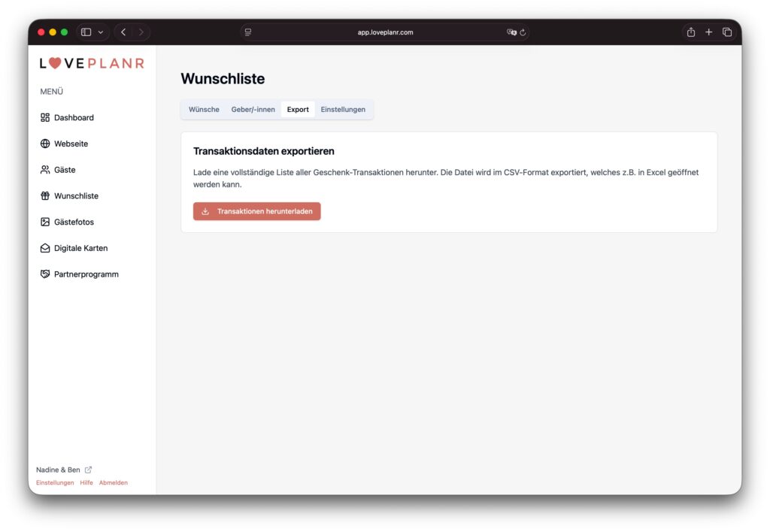The height and width of the screenshot is (532, 770).
Task: Click the Digitale Karten envelope icon
Action: pos(45,248)
